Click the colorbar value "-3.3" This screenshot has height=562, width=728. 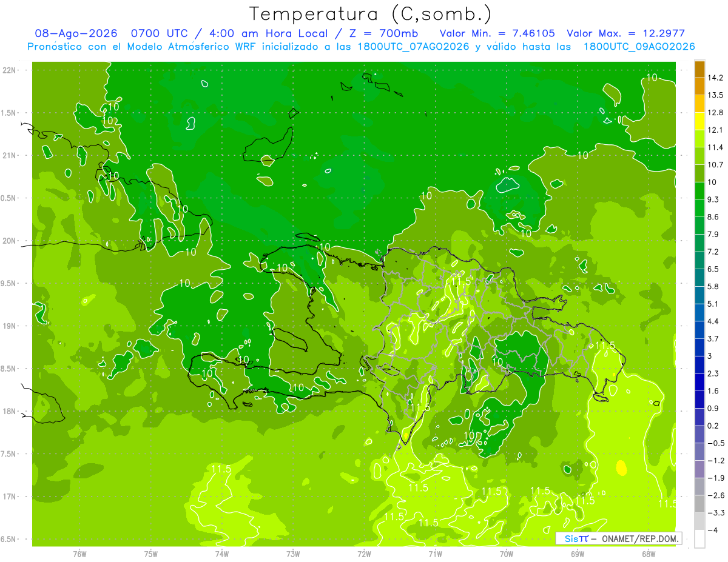click(715, 512)
